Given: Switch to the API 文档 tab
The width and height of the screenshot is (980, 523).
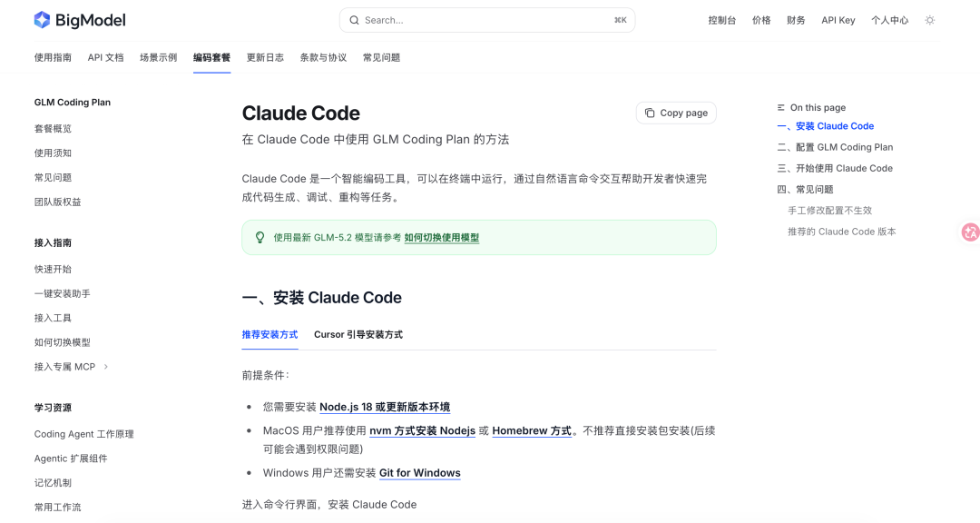Looking at the screenshot, I should coord(105,57).
